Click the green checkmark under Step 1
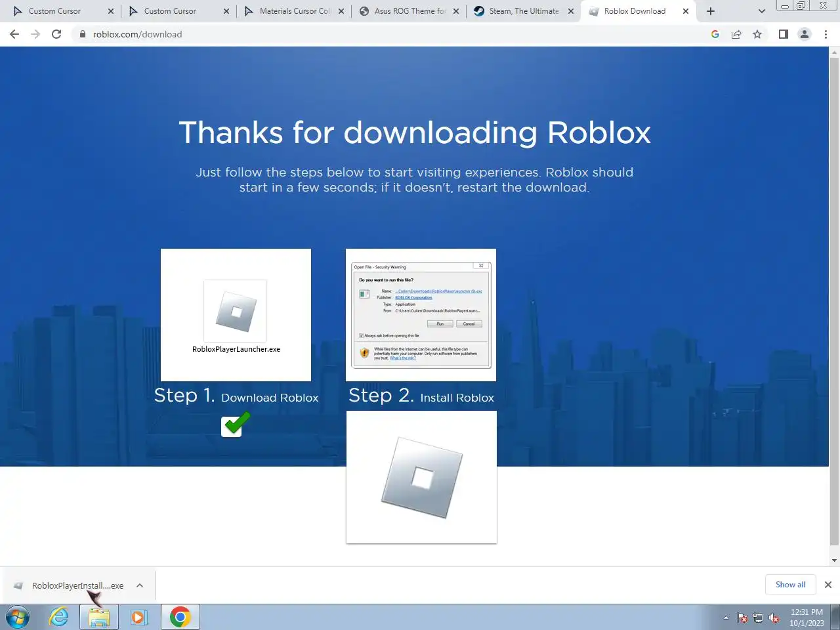The height and width of the screenshot is (630, 840). [235, 424]
